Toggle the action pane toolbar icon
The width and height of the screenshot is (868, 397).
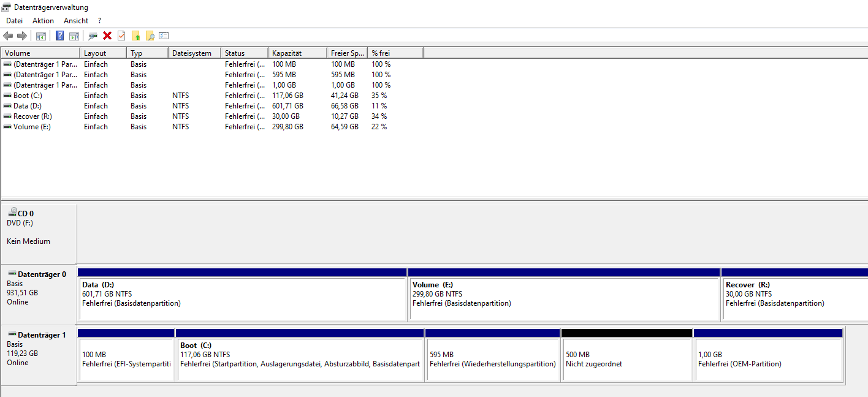pos(74,36)
